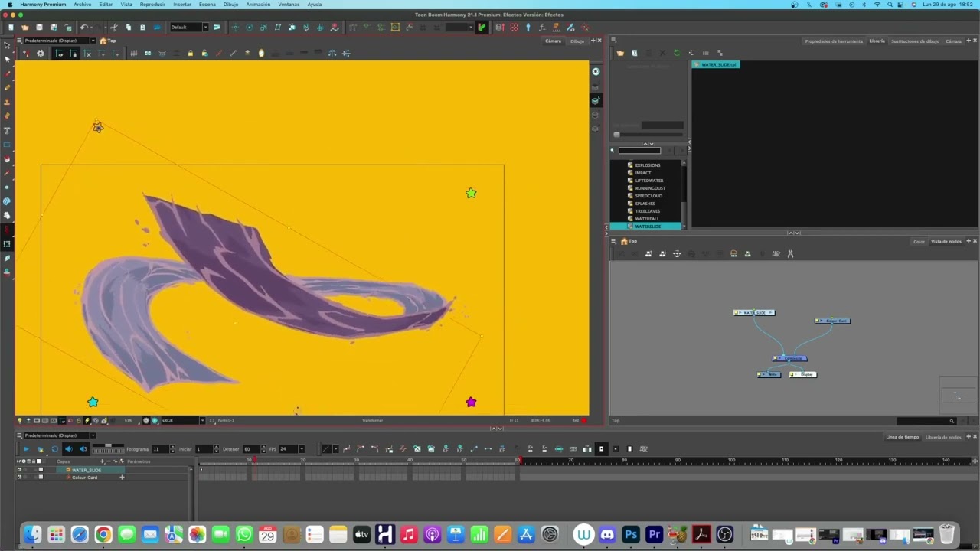Screen dimensions: 980x551
Task: Select the Text tool in the left toolbar
Action: 7,130
